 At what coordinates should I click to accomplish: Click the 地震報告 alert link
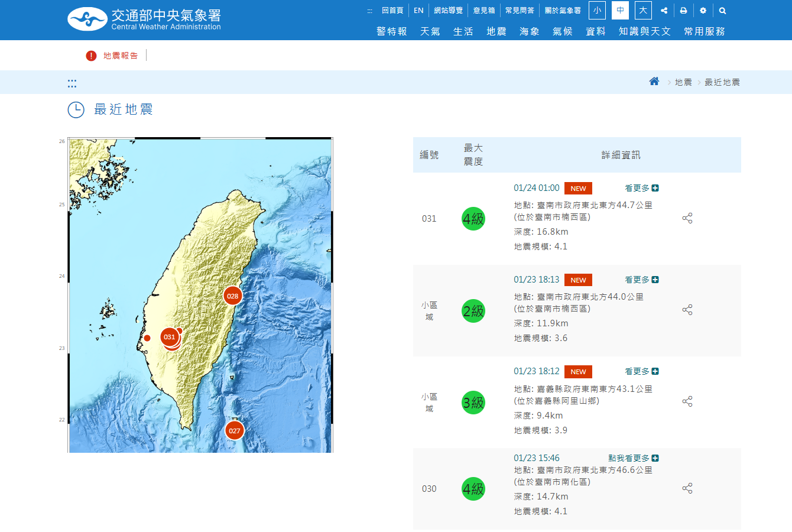[x=121, y=56]
